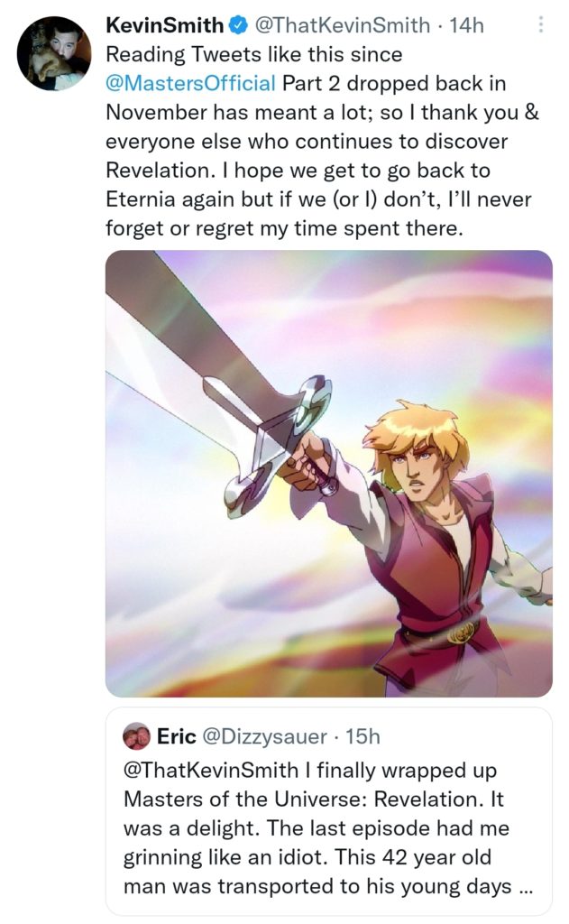The image size is (569, 924).
Task: Expand the truncated quoted tweet ellipsis
Action: tap(526, 887)
